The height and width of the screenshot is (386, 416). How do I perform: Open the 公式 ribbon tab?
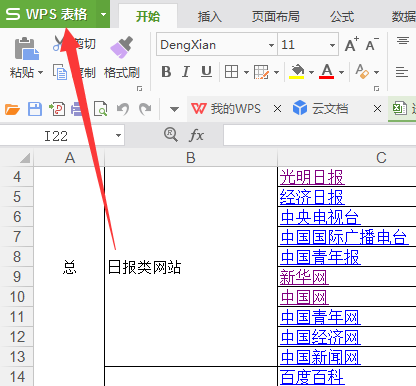tap(342, 16)
